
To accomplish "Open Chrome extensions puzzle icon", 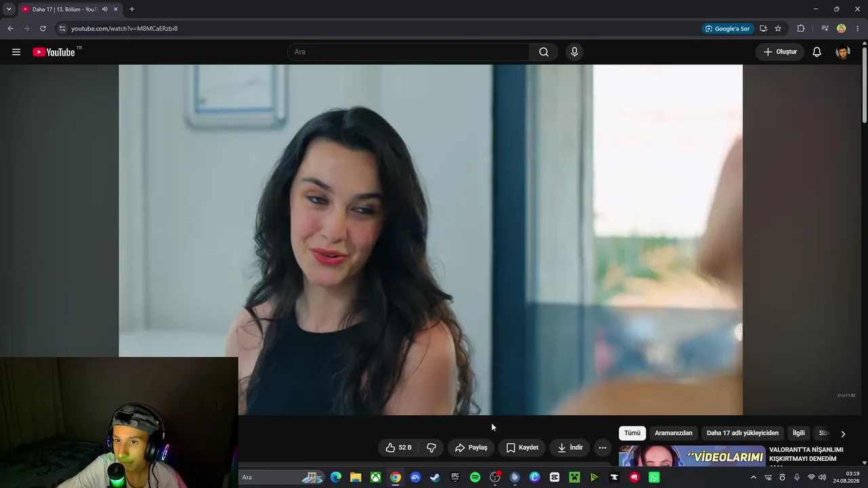I will 801,28.
